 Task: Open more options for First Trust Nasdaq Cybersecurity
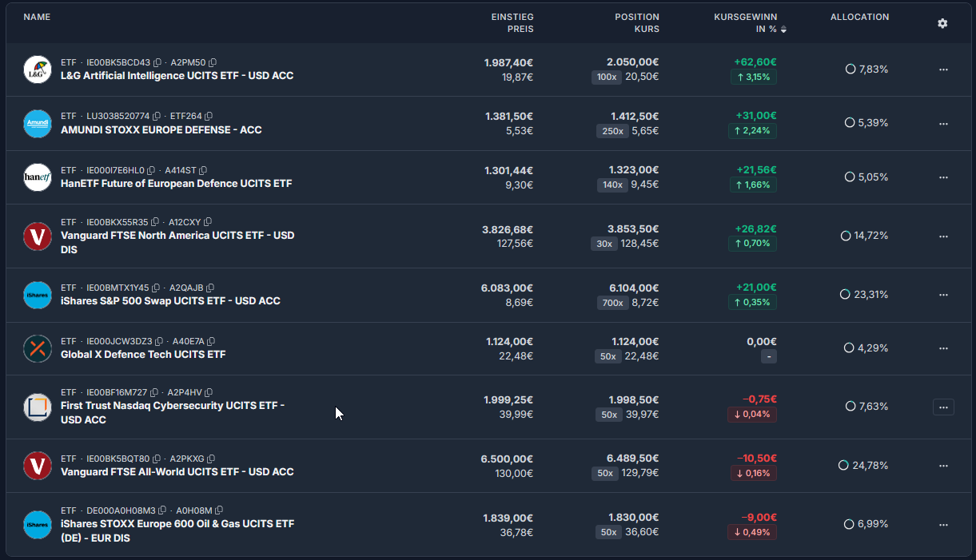coord(943,407)
